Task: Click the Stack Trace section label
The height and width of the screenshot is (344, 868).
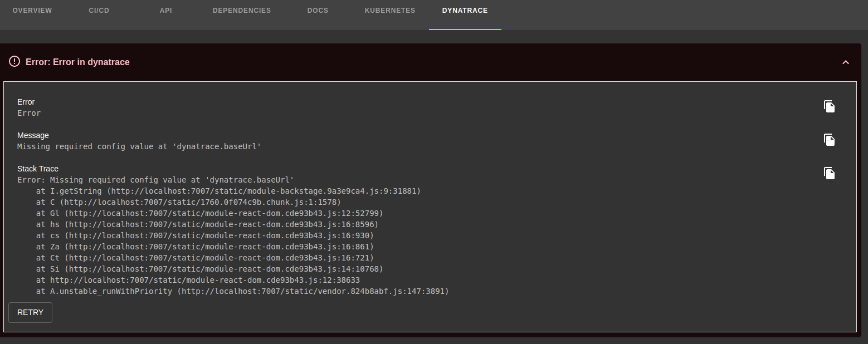Action: (x=37, y=169)
